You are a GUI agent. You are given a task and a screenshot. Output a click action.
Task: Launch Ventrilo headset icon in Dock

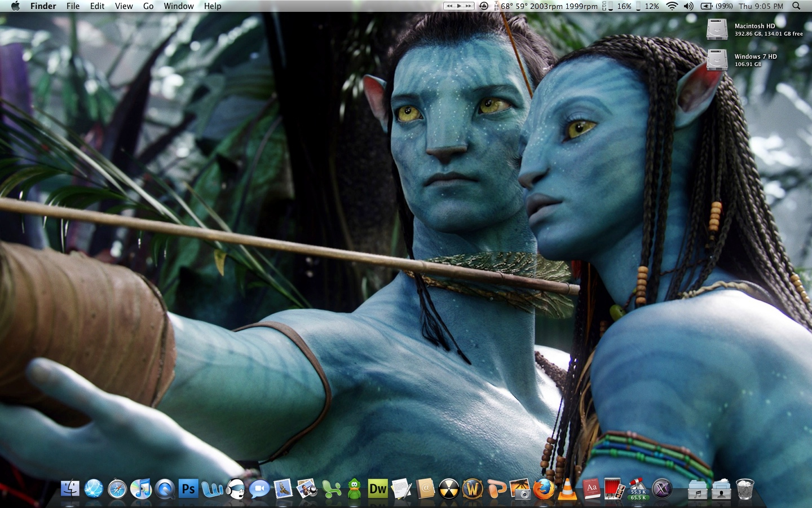[x=236, y=488]
